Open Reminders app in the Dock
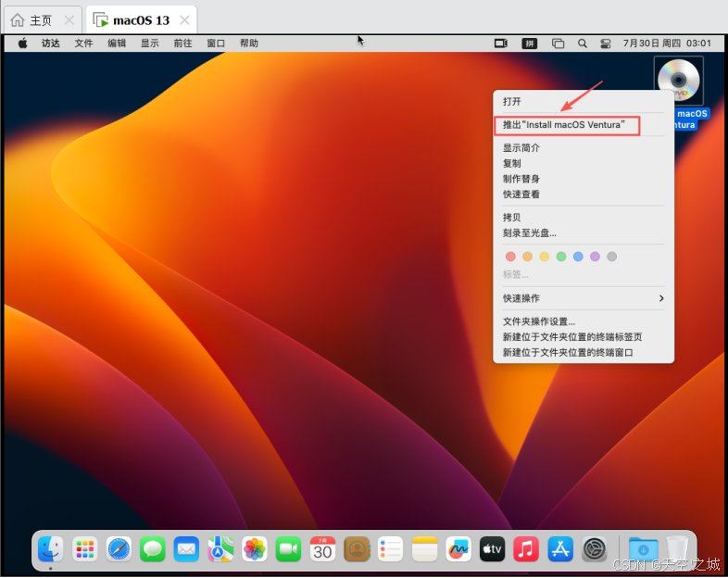The height and width of the screenshot is (578, 728). [x=391, y=549]
